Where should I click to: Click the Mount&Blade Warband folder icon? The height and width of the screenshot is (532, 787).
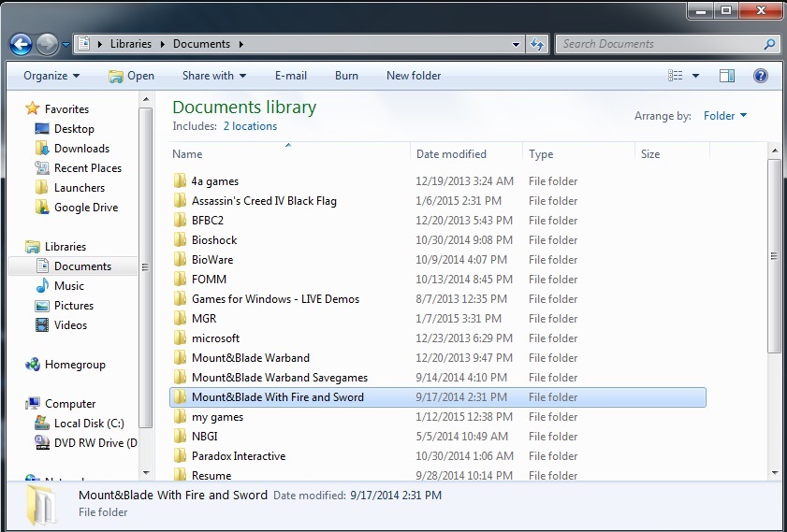point(181,357)
